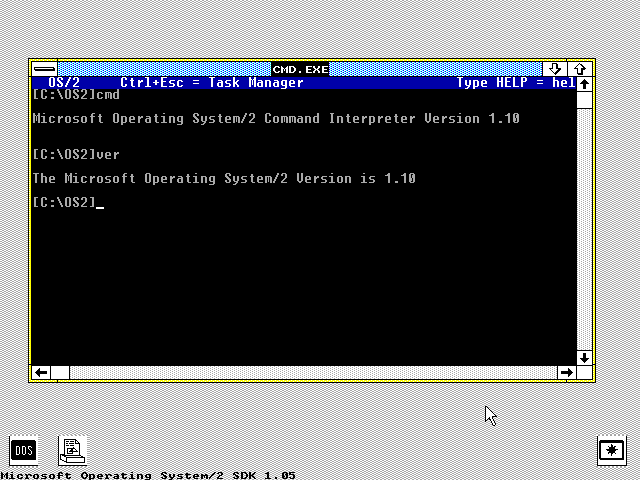Click the horizontal scrollbar left arrow
This screenshot has width=640, height=480.
41,372
